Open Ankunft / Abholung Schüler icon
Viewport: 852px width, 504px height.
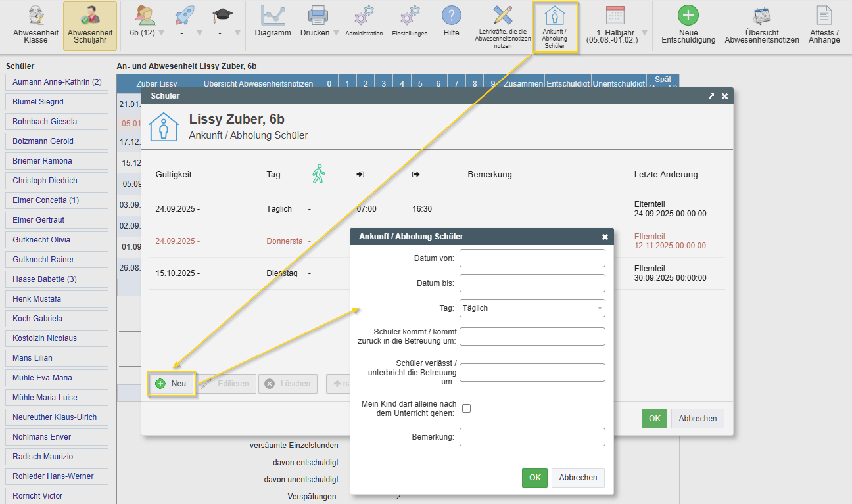pos(555,26)
